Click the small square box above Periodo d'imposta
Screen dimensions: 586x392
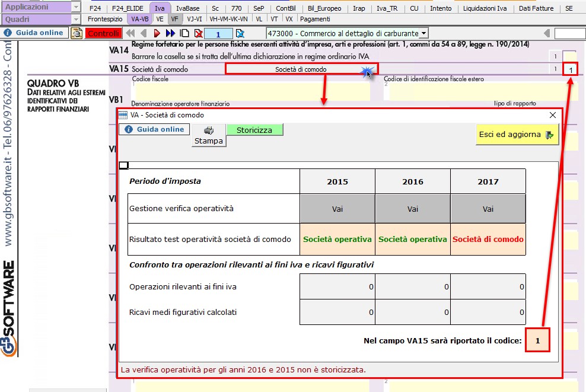[x=124, y=165]
